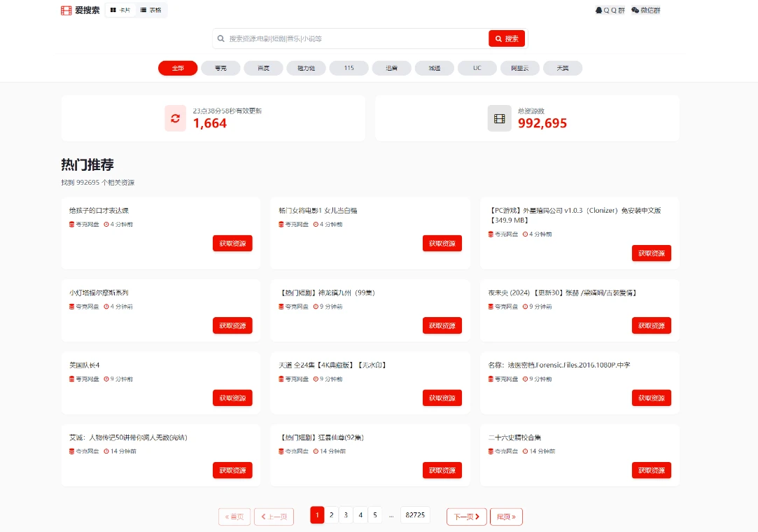The height and width of the screenshot is (532, 758).
Task: Get resource for 夜未央 (2024)
Action: [652, 325]
